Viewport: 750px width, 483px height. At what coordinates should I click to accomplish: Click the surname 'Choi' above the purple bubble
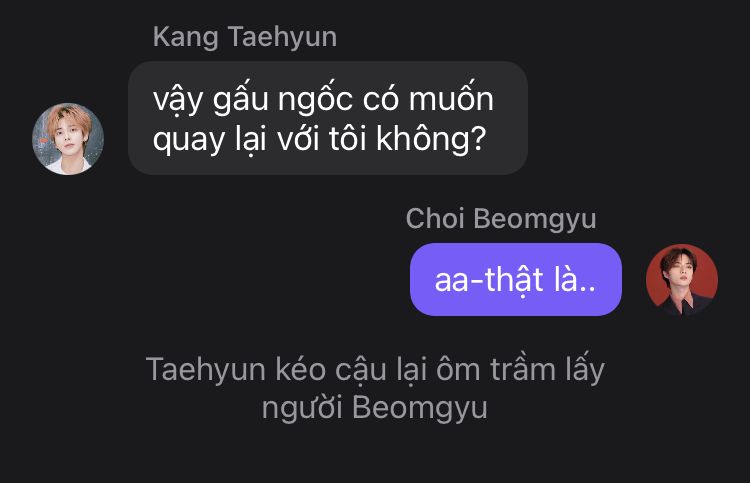click(x=435, y=219)
